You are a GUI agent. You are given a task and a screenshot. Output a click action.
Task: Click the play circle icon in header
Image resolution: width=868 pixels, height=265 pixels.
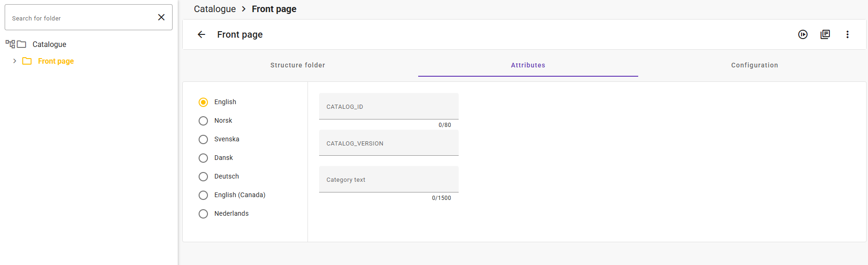point(803,34)
